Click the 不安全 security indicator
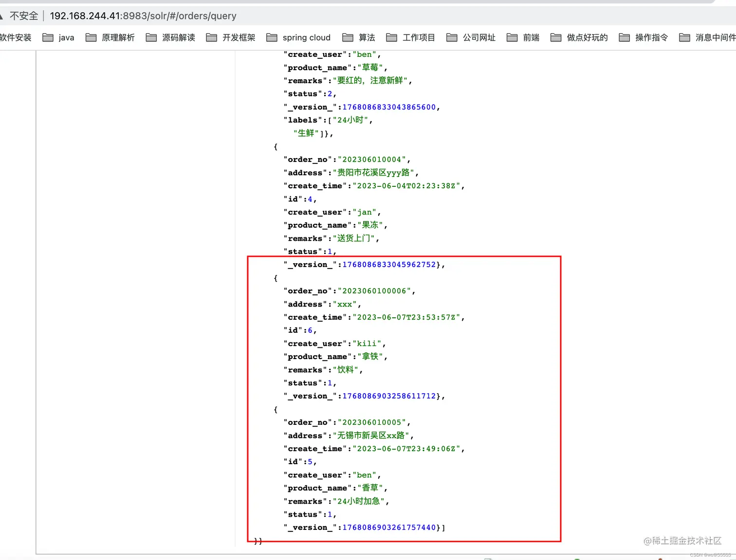 (23, 16)
